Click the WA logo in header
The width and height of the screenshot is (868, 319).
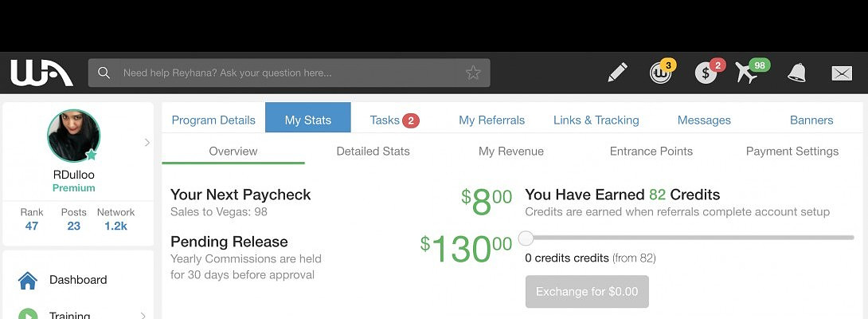pos(41,73)
